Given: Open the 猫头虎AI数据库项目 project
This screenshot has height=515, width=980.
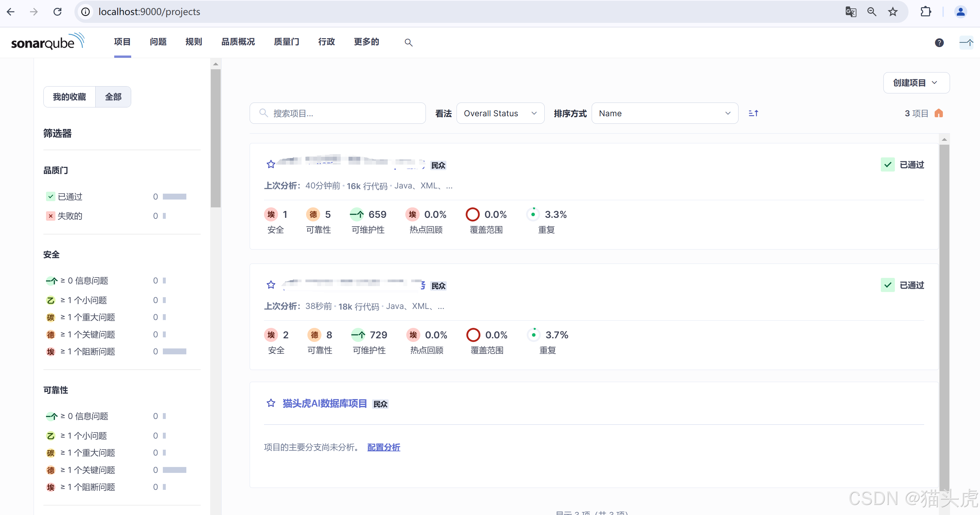Looking at the screenshot, I should click(323, 403).
